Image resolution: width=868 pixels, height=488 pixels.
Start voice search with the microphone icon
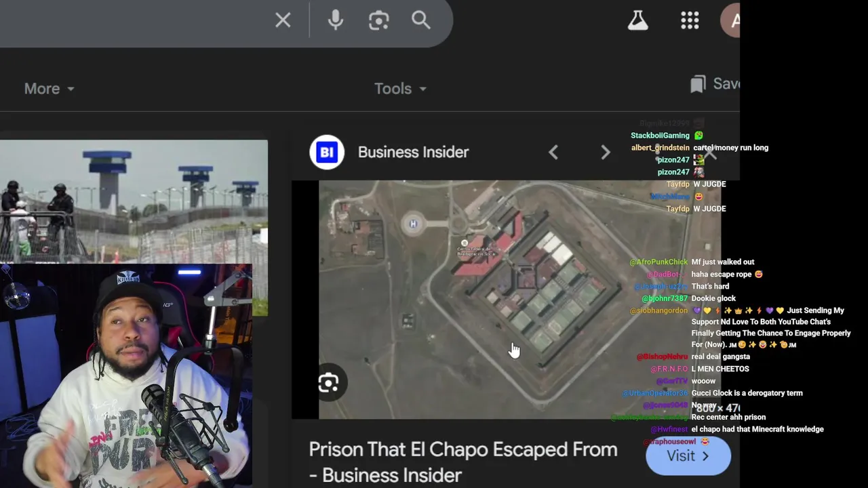[x=335, y=20]
